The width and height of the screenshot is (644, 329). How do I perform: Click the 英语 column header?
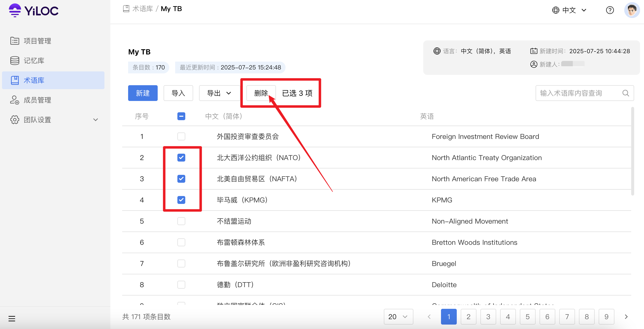[427, 116]
